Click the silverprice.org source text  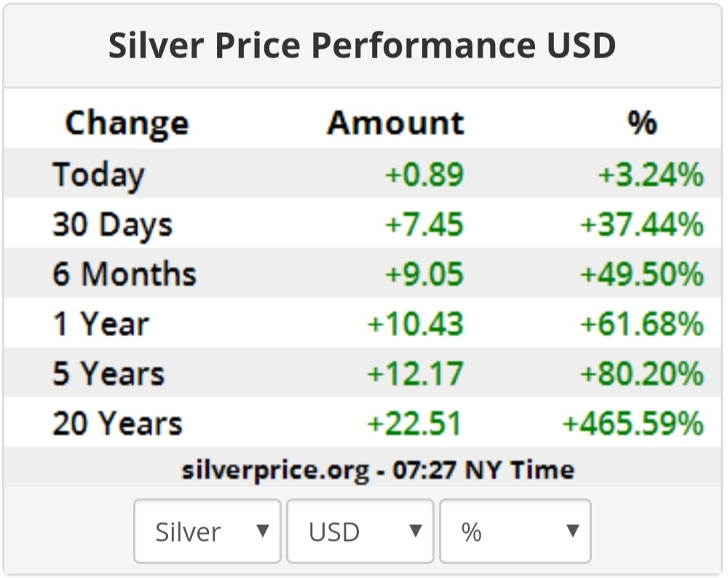tap(275, 470)
